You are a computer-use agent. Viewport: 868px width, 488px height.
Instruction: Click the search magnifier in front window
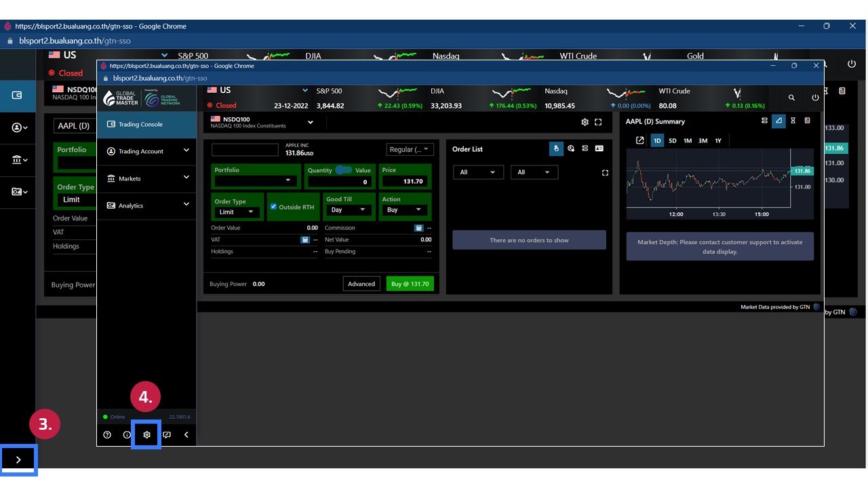coord(791,98)
